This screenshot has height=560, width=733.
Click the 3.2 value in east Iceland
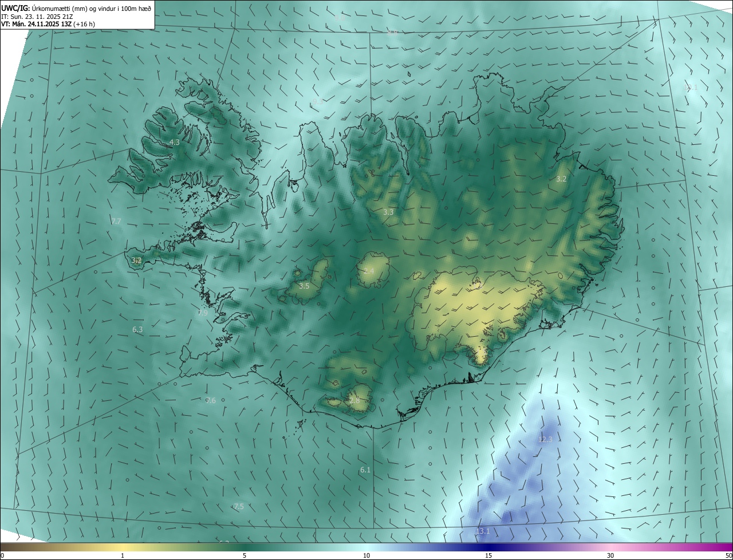tap(561, 179)
